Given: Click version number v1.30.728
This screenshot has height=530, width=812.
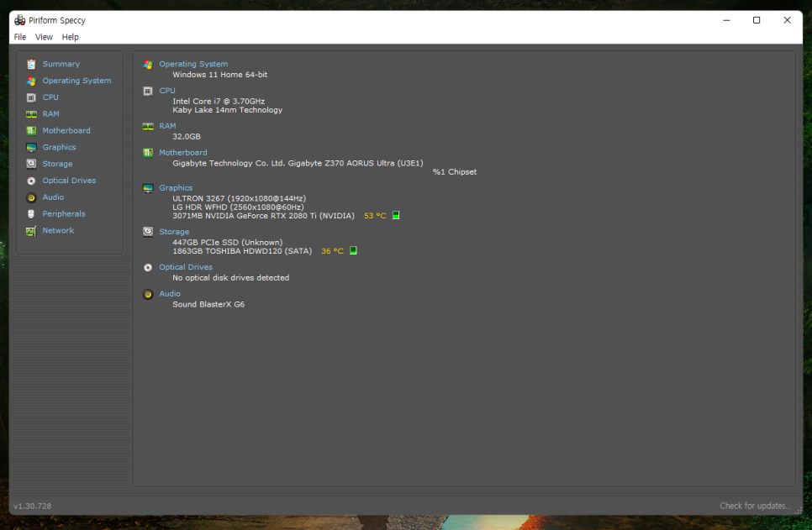Looking at the screenshot, I should point(33,506).
